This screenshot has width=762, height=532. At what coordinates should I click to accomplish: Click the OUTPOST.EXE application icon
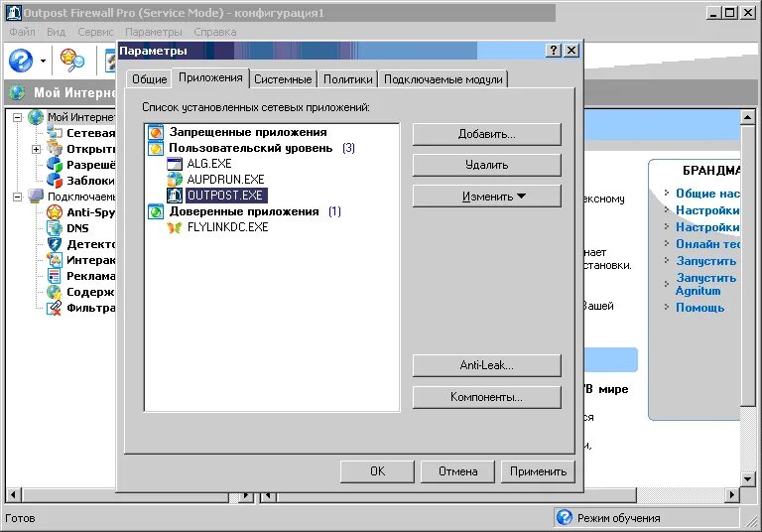coord(175,196)
